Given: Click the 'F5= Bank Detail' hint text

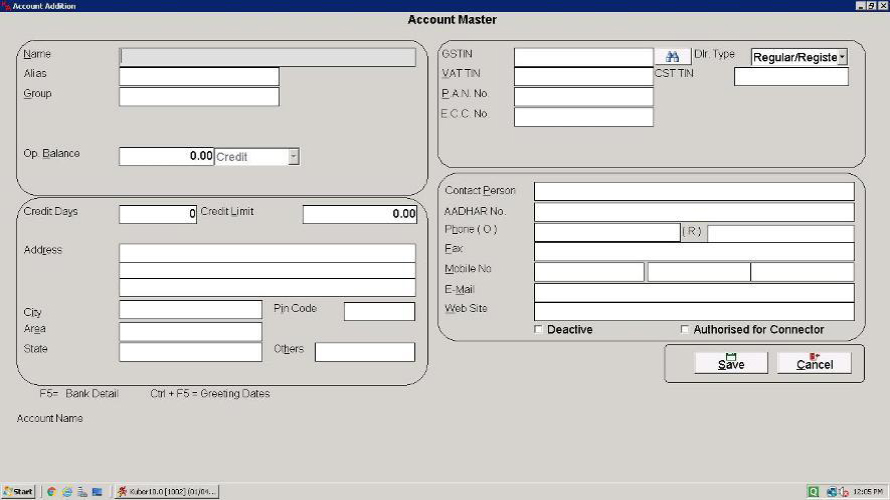Looking at the screenshot, I should click(x=79, y=393).
